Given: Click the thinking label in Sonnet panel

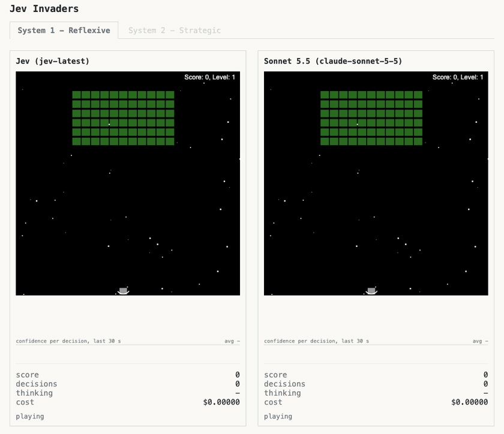Looking at the screenshot, I should pyautogui.click(x=283, y=393).
